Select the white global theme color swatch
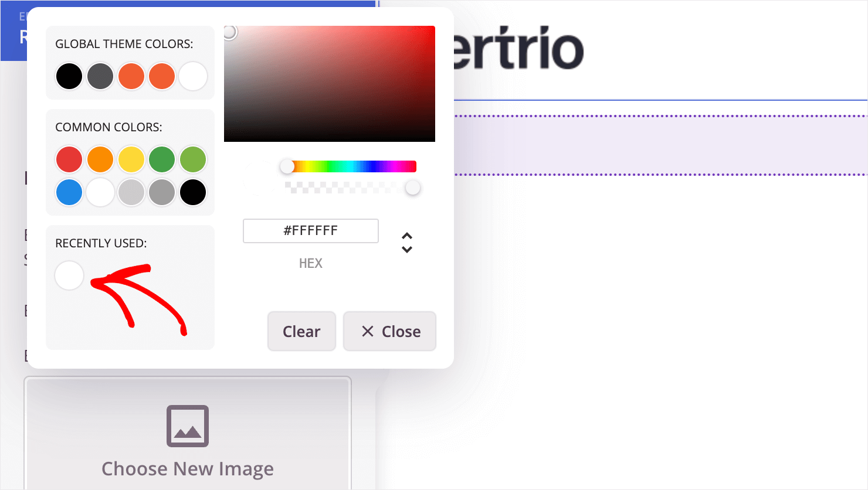868x490 pixels. 193,76
